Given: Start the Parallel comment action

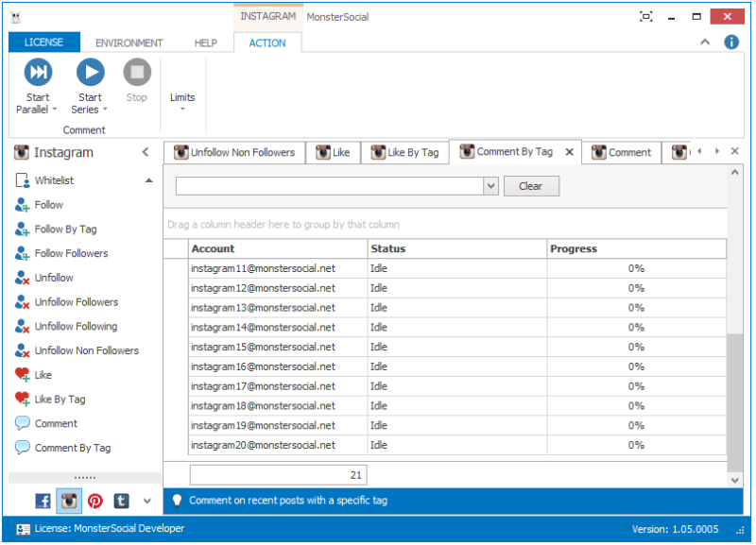Looking at the screenshot, I should (38, 86).
